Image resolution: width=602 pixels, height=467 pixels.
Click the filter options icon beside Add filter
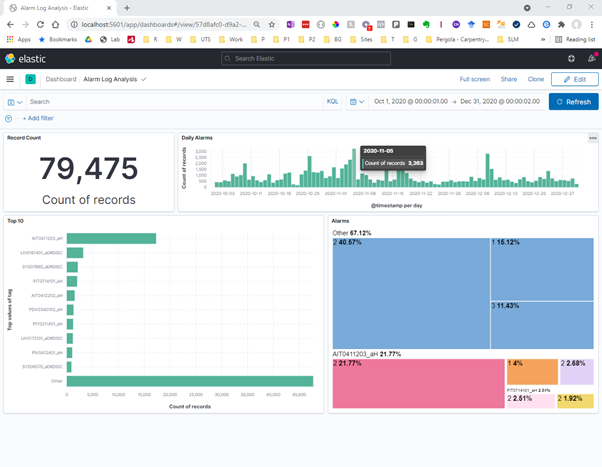[9, 118]
